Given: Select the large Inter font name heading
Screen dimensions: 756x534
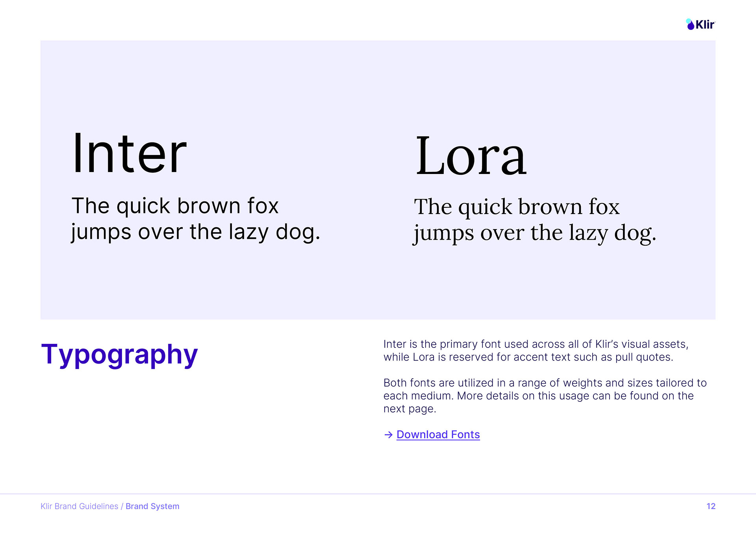Looking at the screenshot, I should [x=129, y=153].
